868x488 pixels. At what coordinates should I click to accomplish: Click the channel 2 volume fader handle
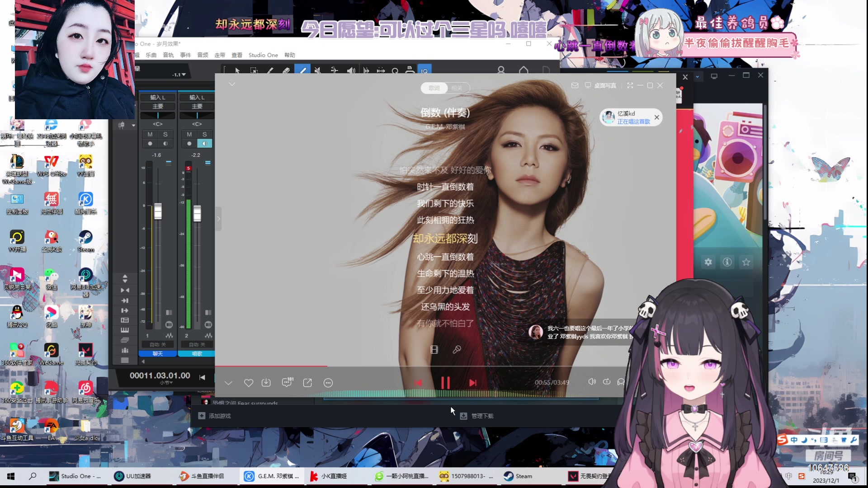pos(197,213)
